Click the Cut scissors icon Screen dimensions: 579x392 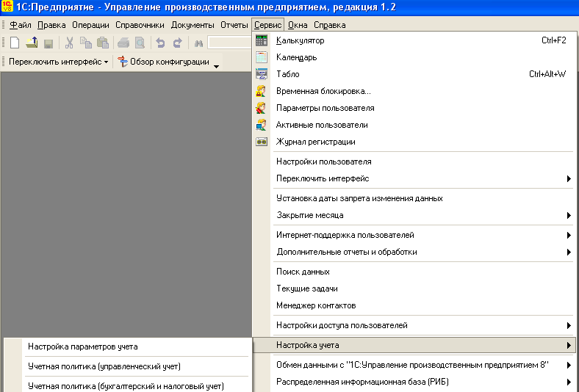pos(69,43)
